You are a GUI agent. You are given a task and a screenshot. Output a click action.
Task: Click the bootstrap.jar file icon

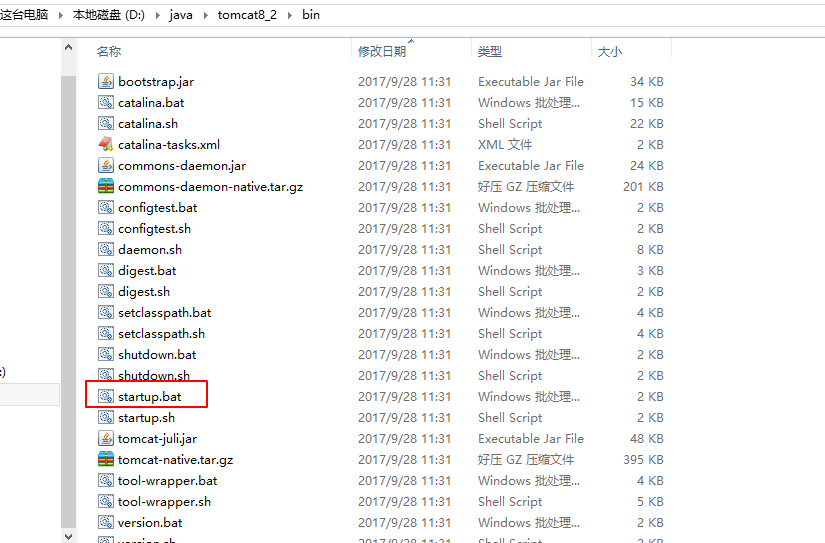pyautogui.click(x=106, y=81)
